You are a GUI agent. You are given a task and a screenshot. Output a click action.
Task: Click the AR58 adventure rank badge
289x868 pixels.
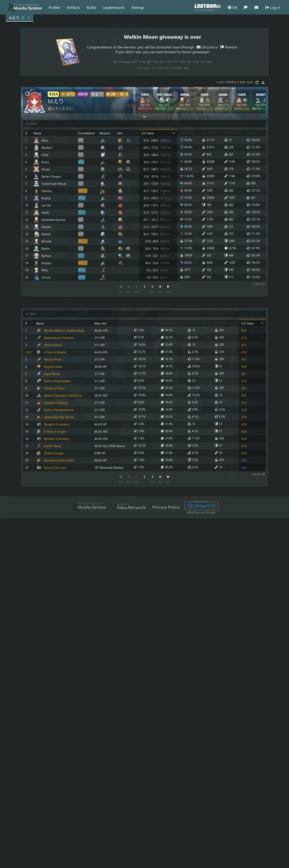[83, 94]
